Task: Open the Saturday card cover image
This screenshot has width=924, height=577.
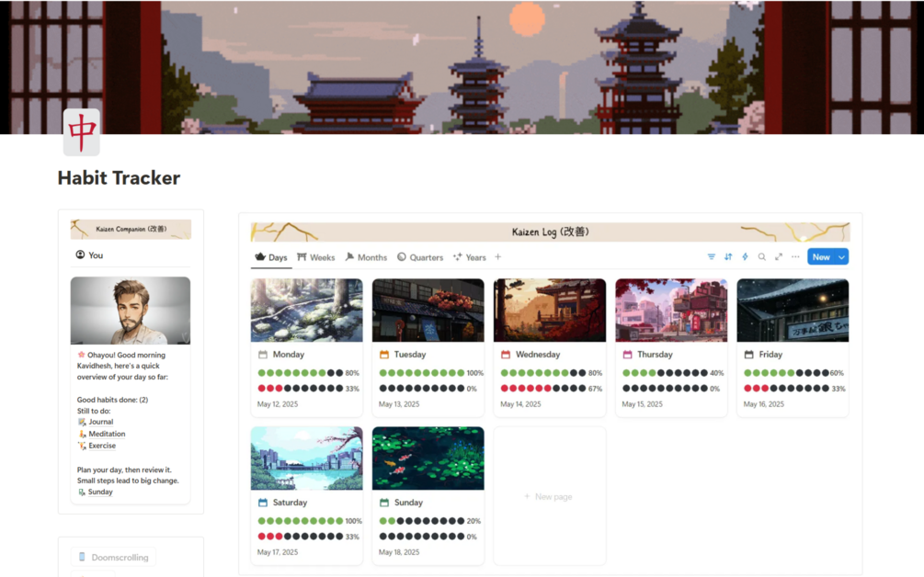Action: pyautogui.click(x=306, y=458)
